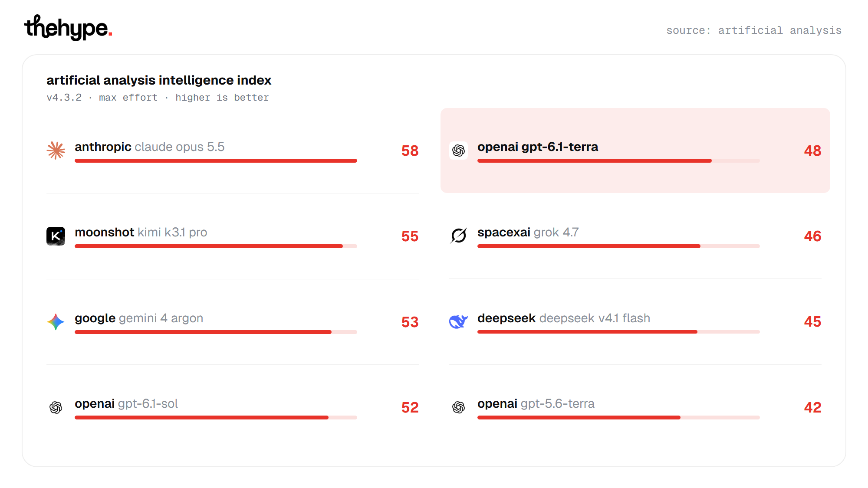The width and height of the screenshot is (868, 488).
Task: Click the source: artificial analysis text
Action: pyautogui.click(x=754, y=30)
